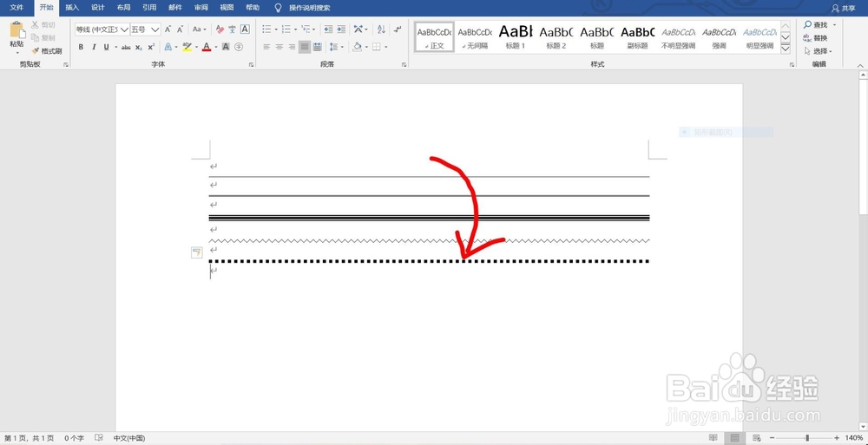Toggle strikethrough formatting

[126, 47]
